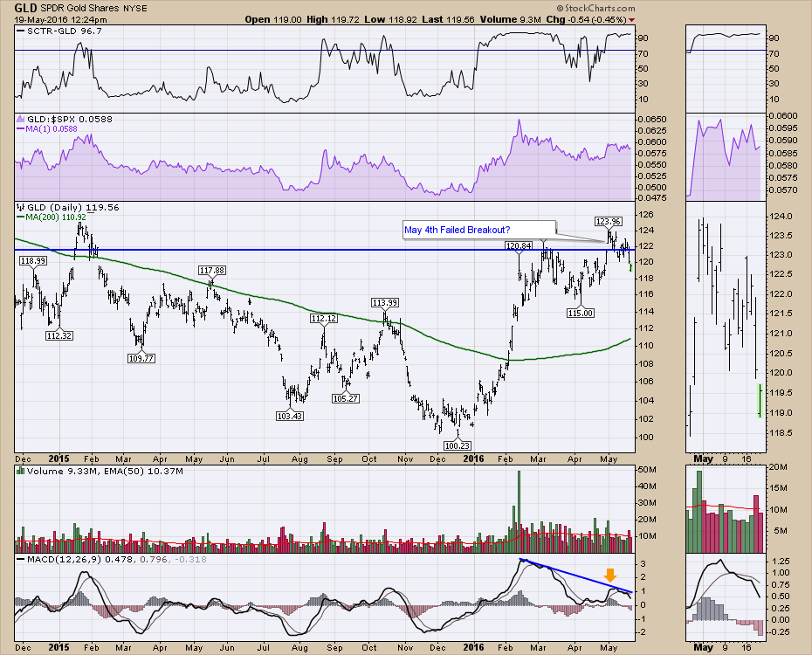The height and width of the screenshot is (655, 812).
Task: Click the 19-May-2016 12:24pm timestamp
Action: coord(60,20)
